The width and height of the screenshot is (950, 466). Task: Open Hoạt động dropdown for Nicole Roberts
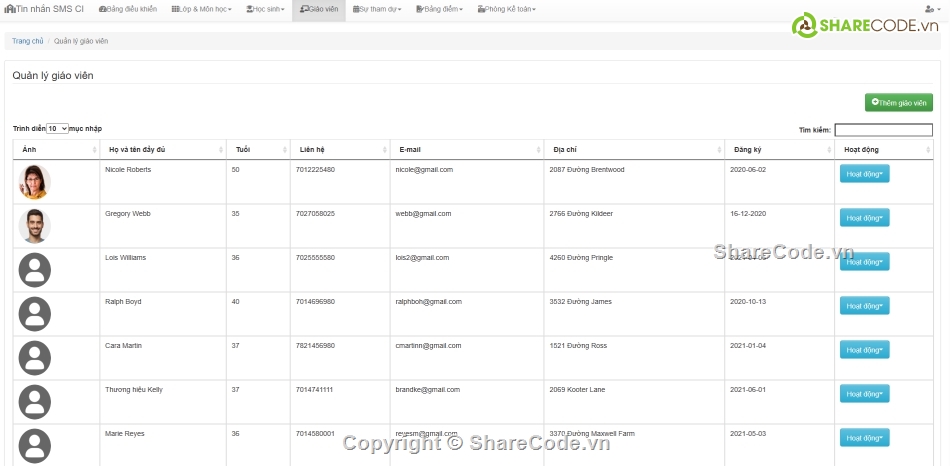coord(864,174)
